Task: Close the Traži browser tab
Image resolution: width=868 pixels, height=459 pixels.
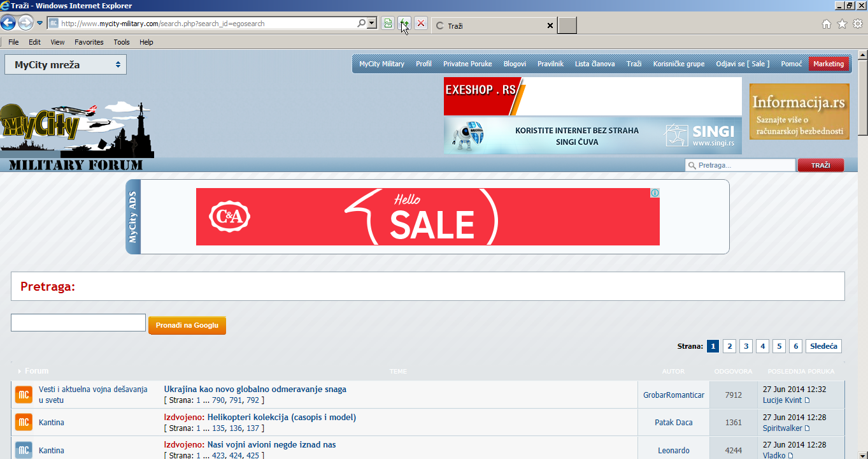Action: (550, 25)
